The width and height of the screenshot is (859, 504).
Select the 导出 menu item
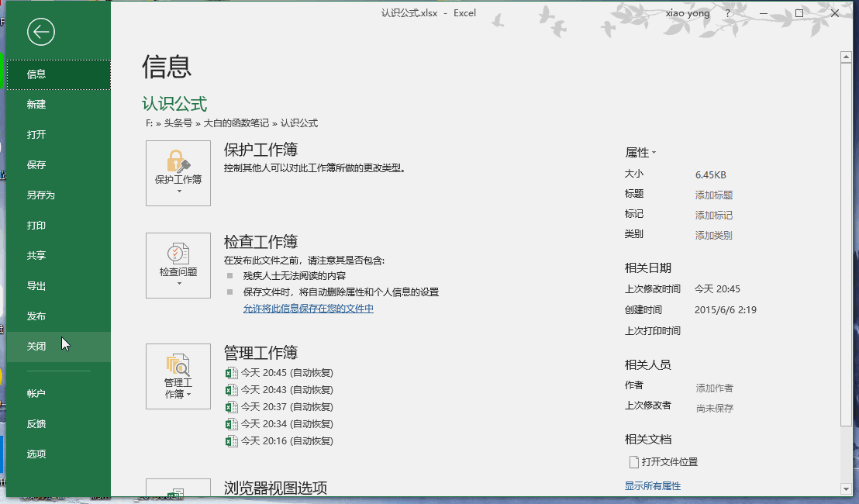coord(59,286)
